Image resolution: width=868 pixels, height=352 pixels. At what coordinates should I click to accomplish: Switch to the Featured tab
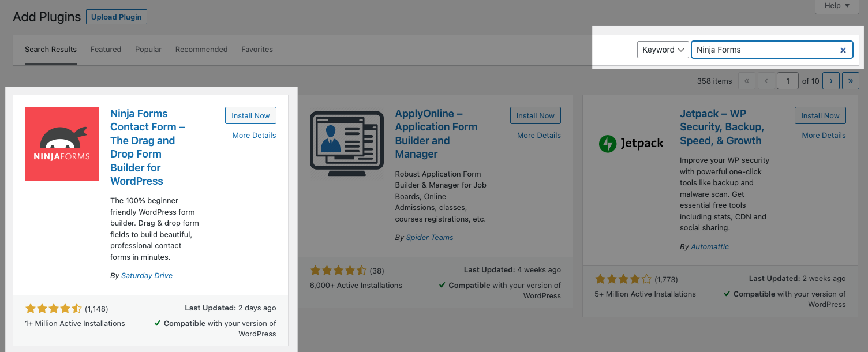coord(106,50)
